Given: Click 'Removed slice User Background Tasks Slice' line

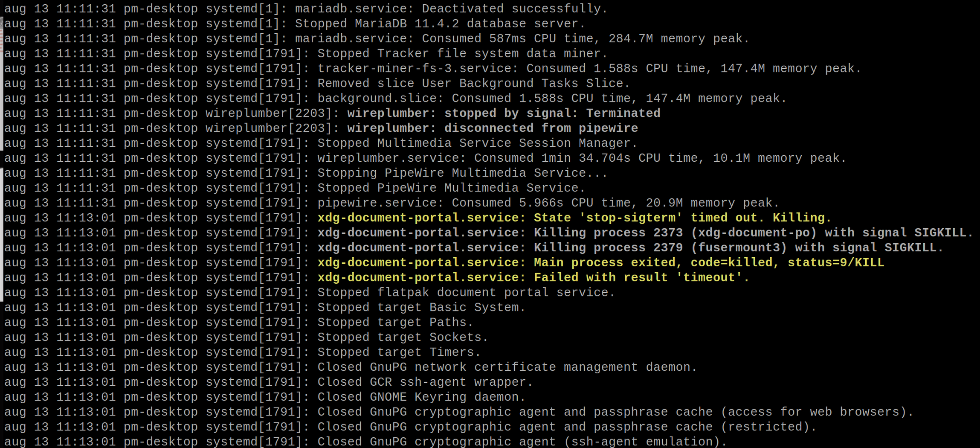Looking at the screenshot, I should (x=317, y=83).
